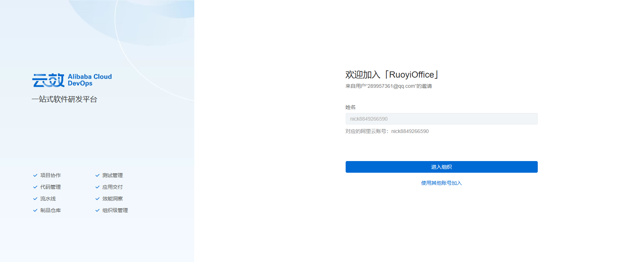The image size is (644, 262).
Task: Select the 应用交付 feature text
Action: click(112, 187)
